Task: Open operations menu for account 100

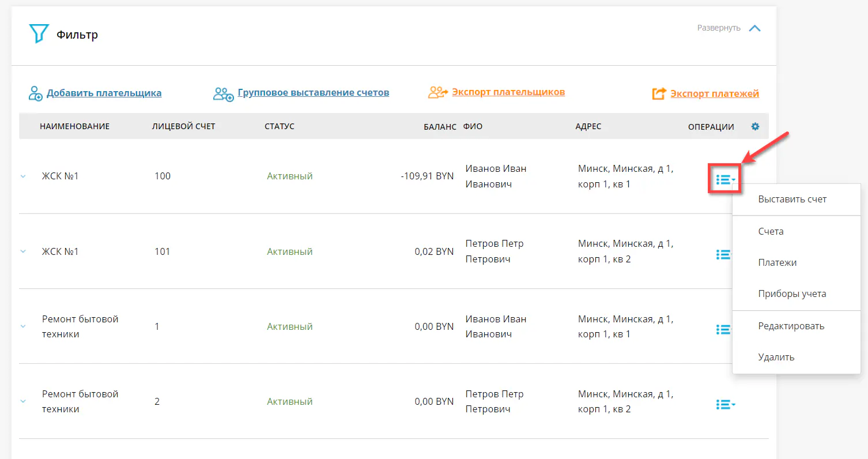Action: click(724, 179)
